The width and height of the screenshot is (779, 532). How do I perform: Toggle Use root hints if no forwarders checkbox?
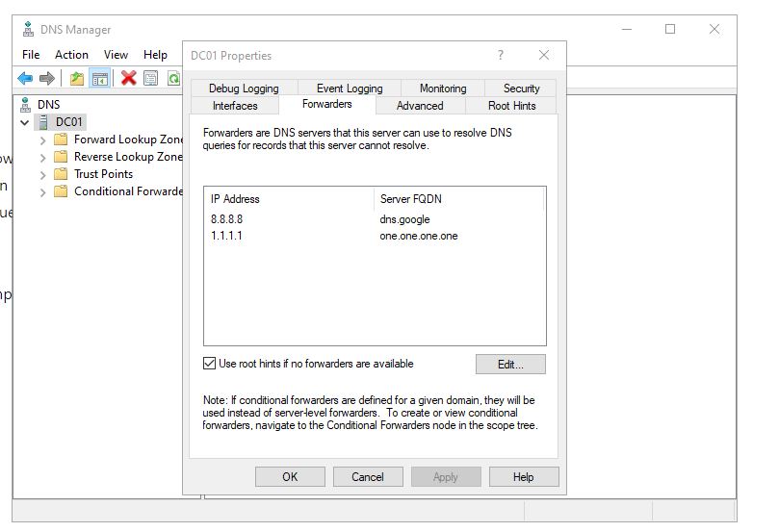(x=209, y=364)
